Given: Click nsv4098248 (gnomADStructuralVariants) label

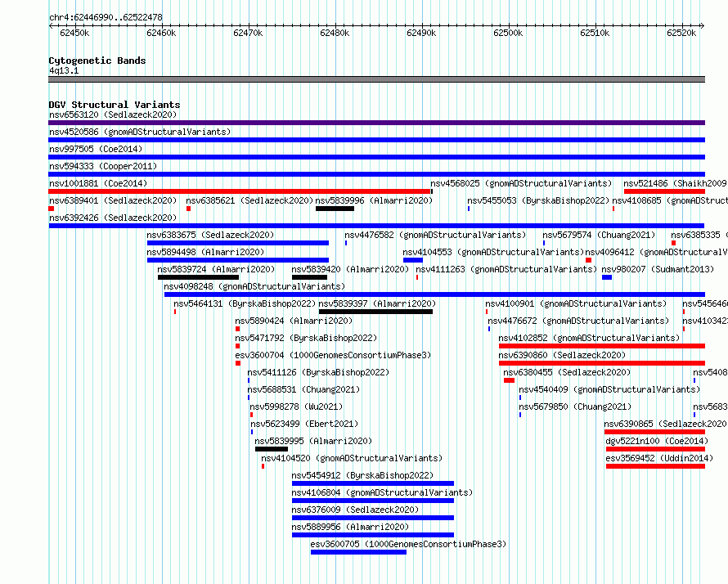Looking at the screenshot, I should 254,286.
